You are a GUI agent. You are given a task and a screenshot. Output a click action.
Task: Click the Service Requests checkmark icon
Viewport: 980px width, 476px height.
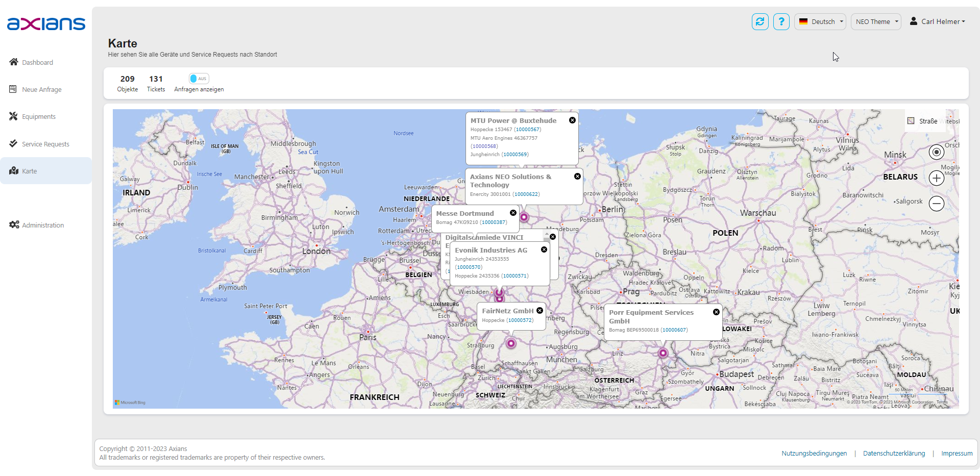click(x=13, y=143)
